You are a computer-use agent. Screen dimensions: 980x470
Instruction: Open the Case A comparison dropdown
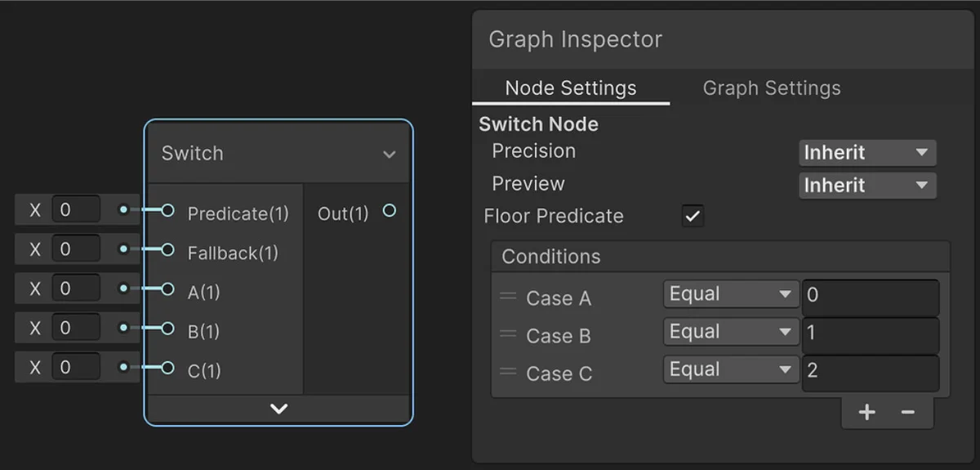pyautogui.click(x=730, y=294)
